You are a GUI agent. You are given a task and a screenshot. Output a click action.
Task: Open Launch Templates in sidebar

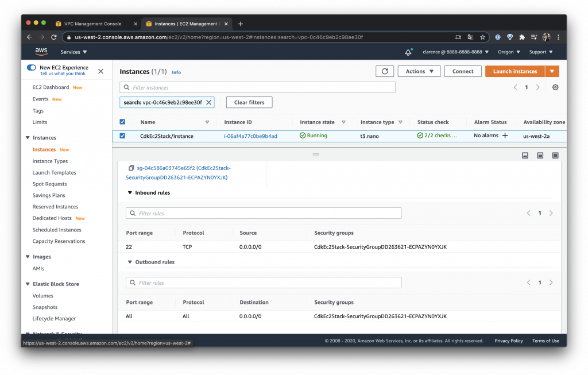coord(55,172)
